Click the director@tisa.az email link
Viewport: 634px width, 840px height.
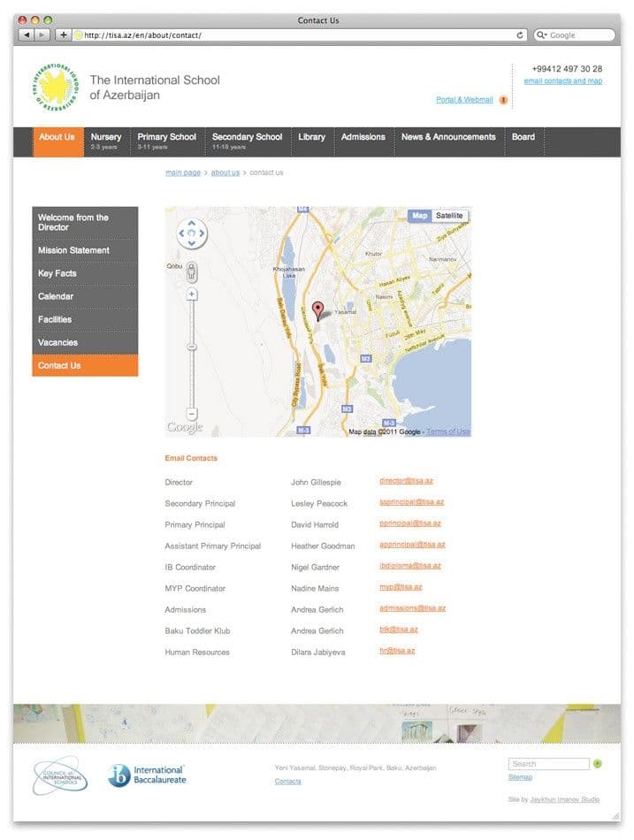coord(406,481)
